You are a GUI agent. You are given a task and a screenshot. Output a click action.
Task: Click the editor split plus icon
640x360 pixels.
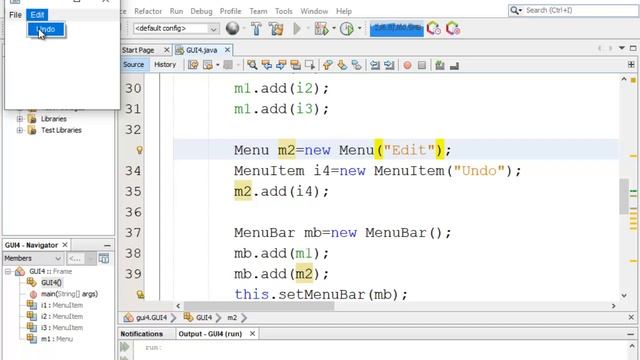click(x=631, y=64)
